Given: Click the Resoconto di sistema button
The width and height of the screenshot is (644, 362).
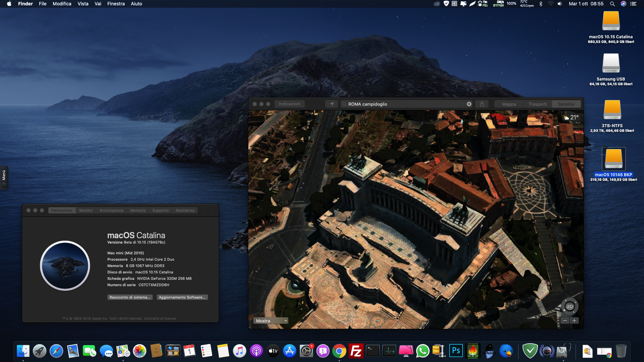Looking at the screenshot, I should pyautogui.click(x=130, y=297).
